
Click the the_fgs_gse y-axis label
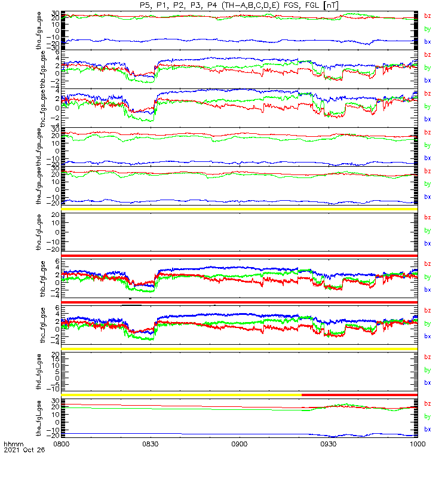coord(39,186)
